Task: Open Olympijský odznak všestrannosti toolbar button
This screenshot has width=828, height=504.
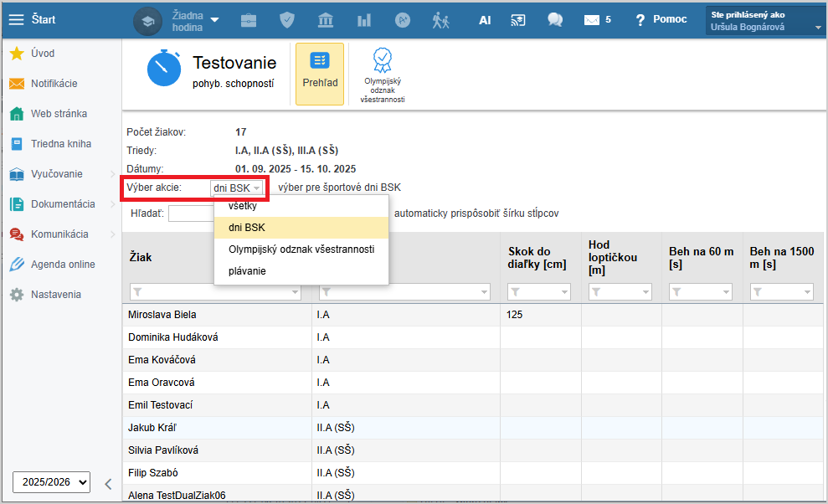Action: (383, 74)
